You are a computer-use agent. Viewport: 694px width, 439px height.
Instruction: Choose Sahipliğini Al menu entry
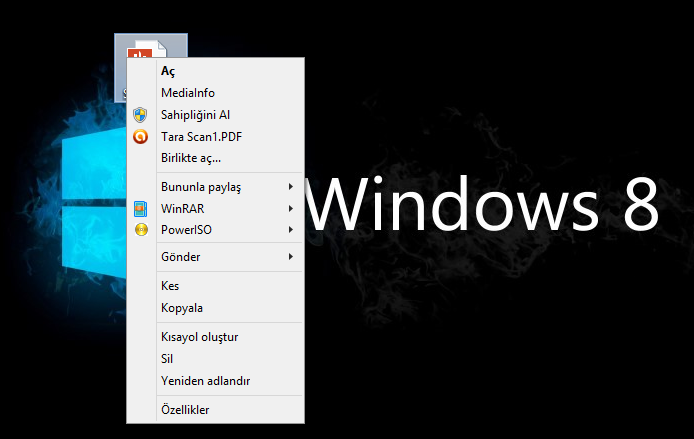(216, 115)
